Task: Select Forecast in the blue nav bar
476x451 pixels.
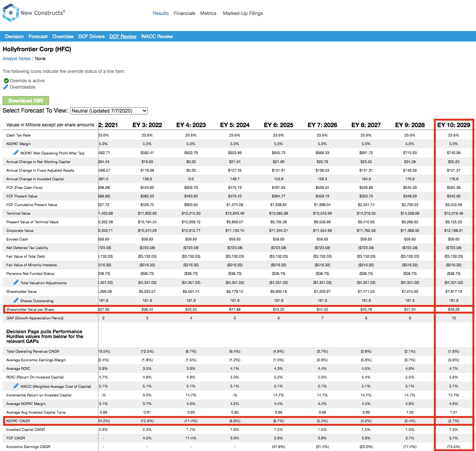Action: [x=38, y=37]
